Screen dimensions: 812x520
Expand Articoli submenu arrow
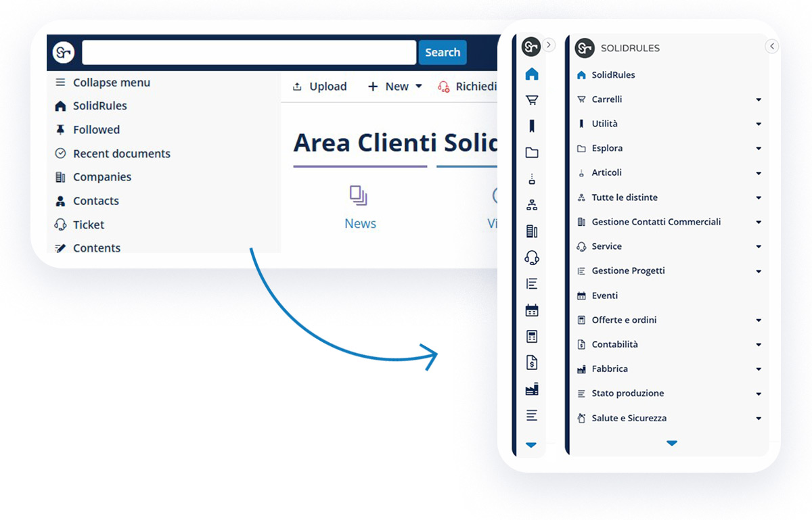(x=759, y=174)
